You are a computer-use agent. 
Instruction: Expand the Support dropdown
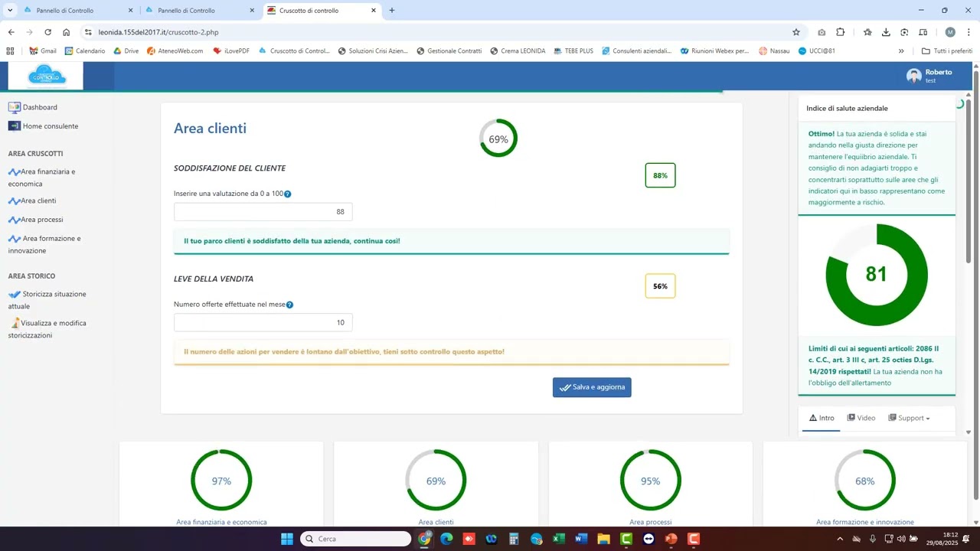pyautogui.click(x=909, y=418)
